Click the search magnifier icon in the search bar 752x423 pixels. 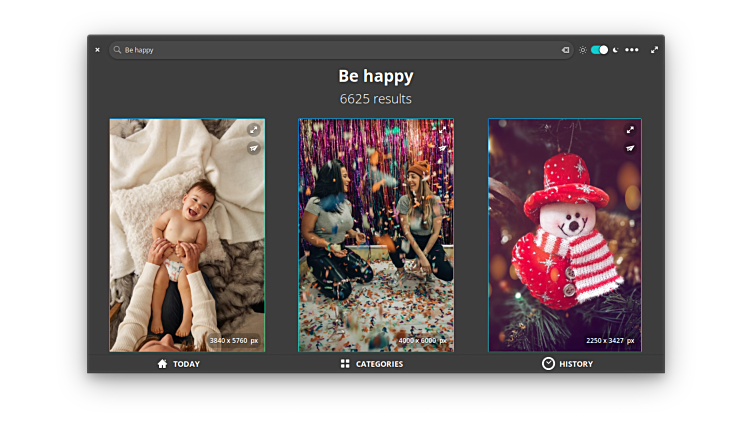click(117, 49)
